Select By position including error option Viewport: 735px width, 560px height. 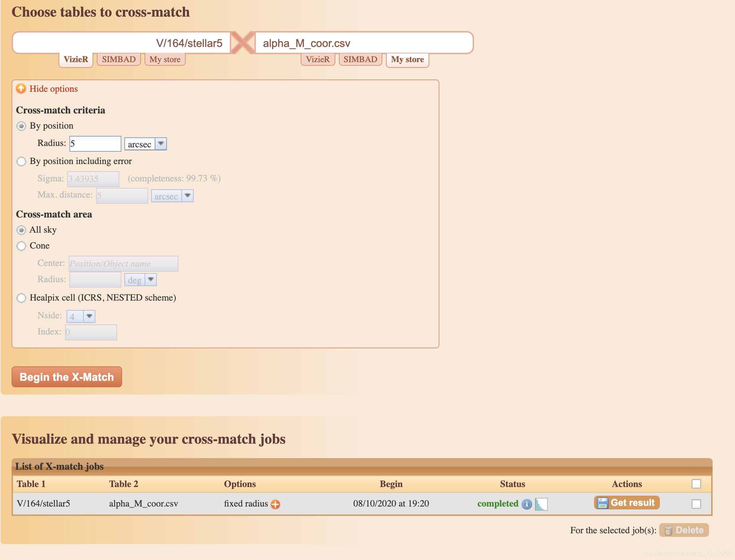click(x=21, y=161)
